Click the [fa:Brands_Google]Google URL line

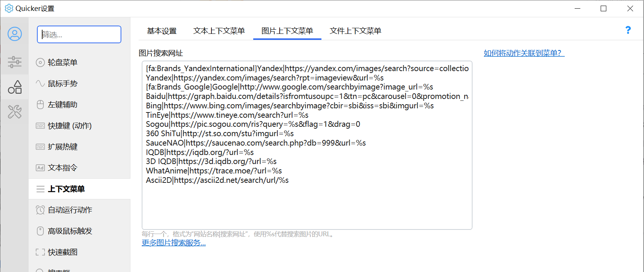point(289,87)
